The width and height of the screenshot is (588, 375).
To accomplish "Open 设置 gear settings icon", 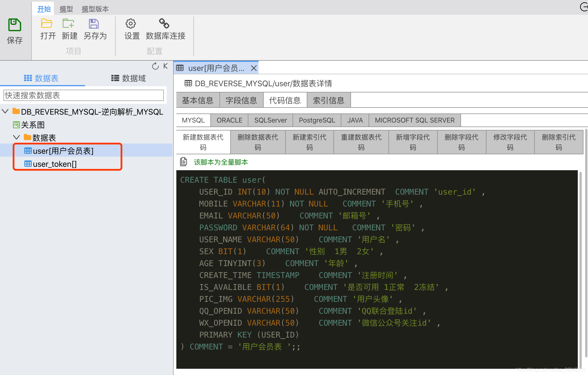I will [131, 24].
